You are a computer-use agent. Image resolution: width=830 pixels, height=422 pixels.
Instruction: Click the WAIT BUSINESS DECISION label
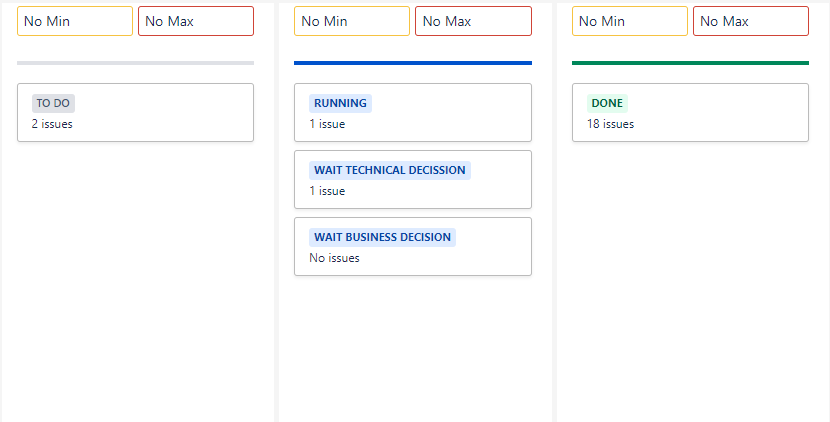click(x=382, y=237)
